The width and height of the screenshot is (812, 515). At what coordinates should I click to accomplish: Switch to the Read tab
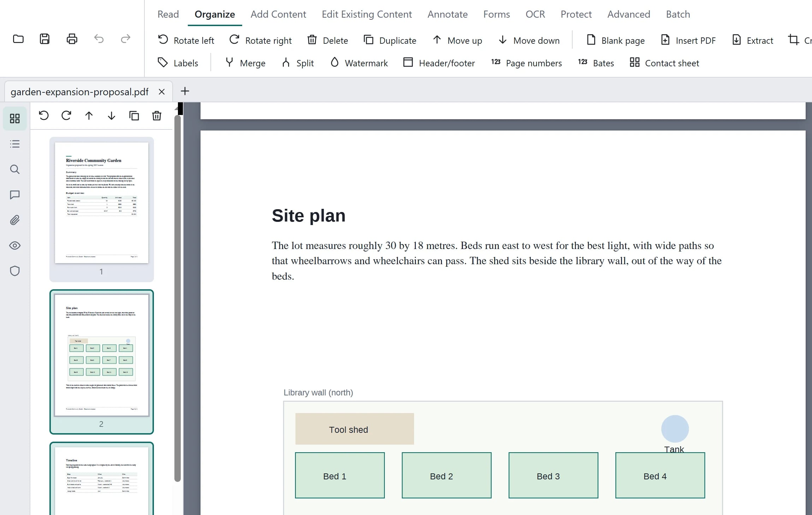pyautogui.click(x=168, y=14)
